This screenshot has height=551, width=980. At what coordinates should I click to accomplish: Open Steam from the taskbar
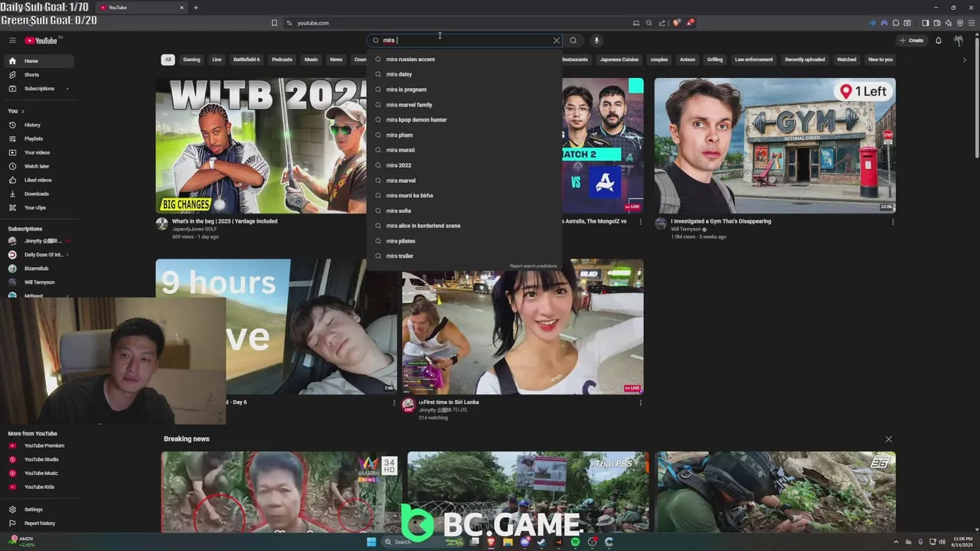coord(541,542)
